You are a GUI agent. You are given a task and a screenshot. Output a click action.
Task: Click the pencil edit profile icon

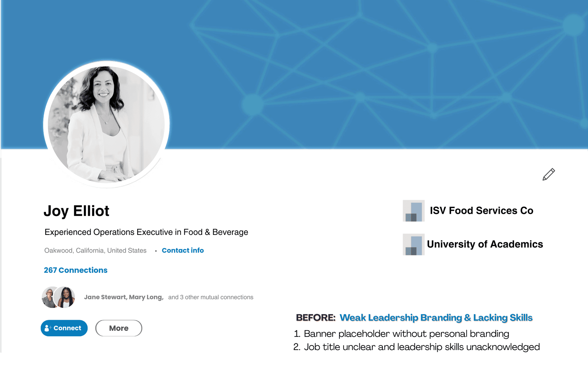pos(548,174)
